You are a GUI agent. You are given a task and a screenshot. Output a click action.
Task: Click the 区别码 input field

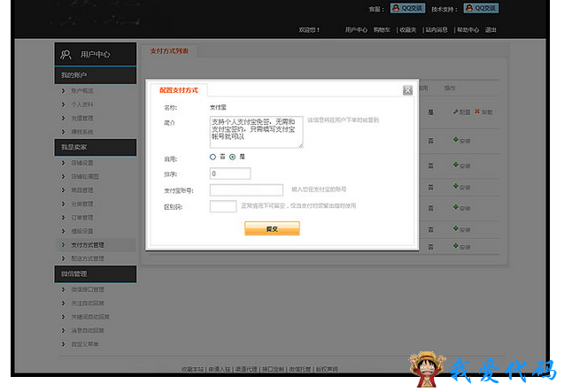(223, 206)
